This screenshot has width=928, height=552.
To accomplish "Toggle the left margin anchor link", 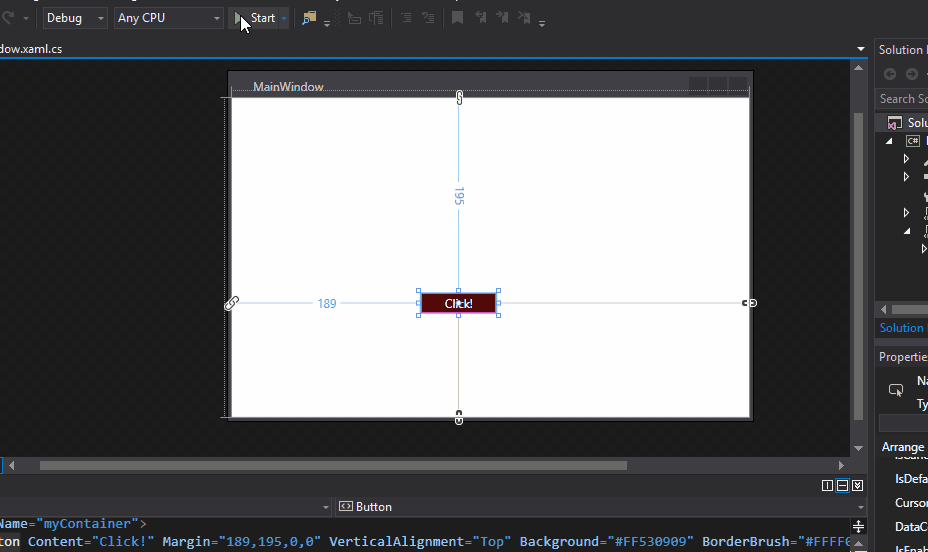I will pos(231,304).
